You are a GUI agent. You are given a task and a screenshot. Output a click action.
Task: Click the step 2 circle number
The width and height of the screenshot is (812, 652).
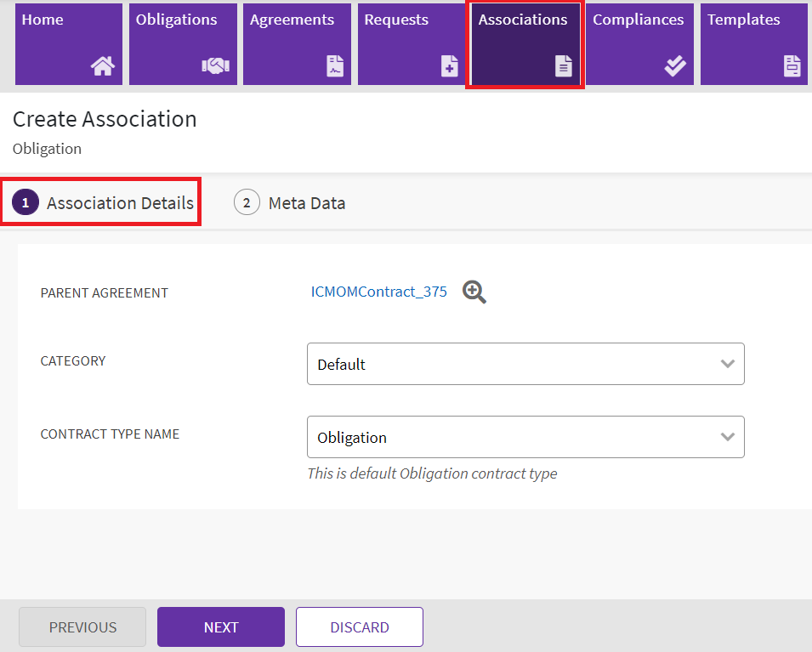pos(247,203)
